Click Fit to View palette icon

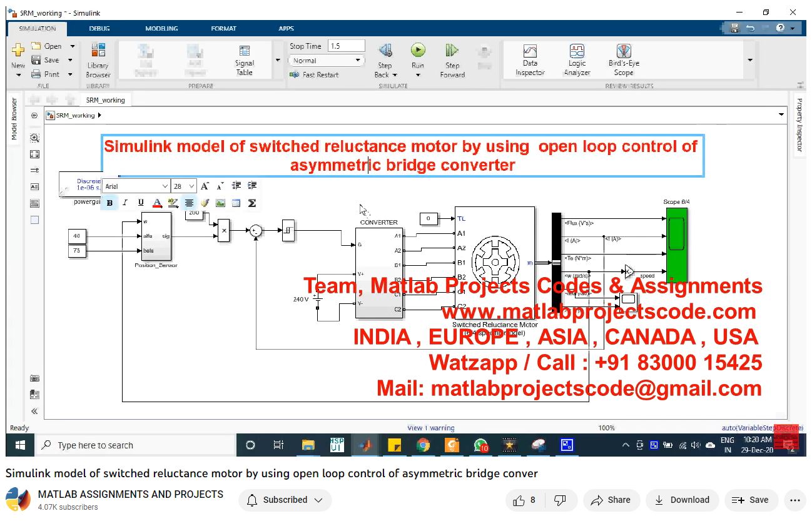(x=34, y=154)
